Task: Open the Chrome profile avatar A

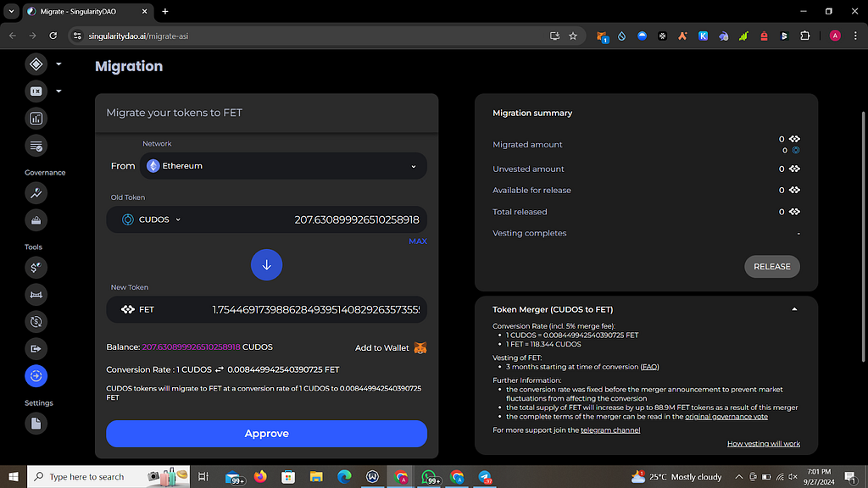Action: pos(835,36)
